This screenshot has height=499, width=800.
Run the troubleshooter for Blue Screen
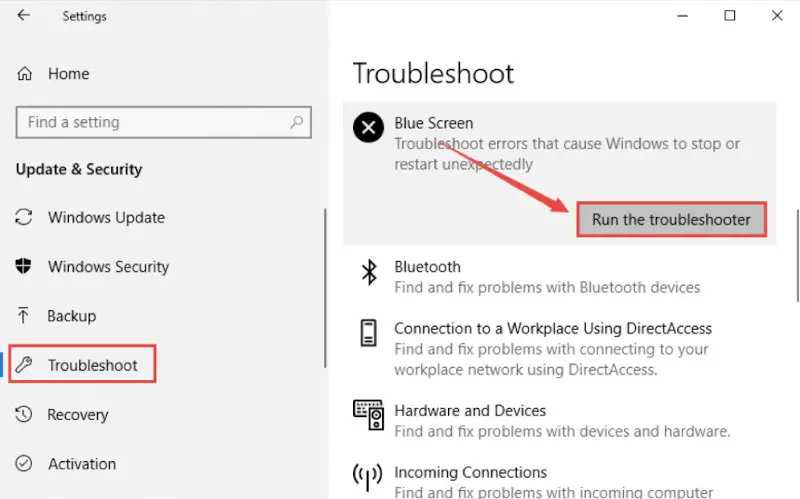coord(671,219)
